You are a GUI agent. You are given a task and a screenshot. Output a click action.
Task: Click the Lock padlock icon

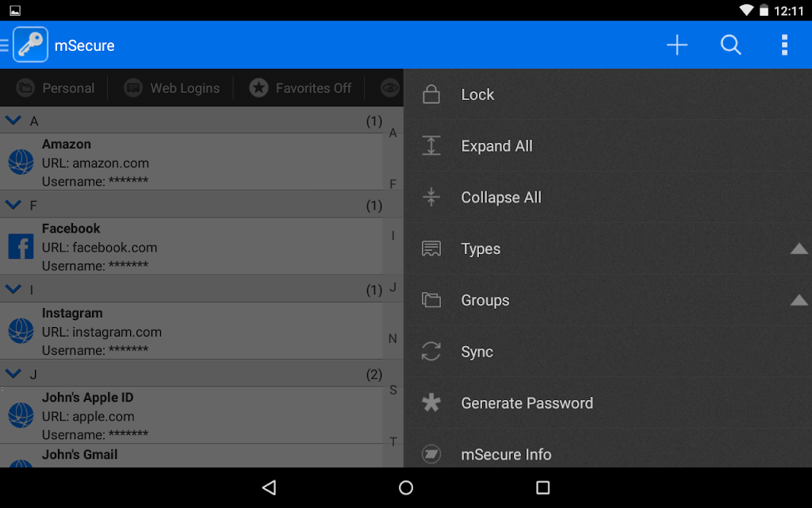coord(431,94)
